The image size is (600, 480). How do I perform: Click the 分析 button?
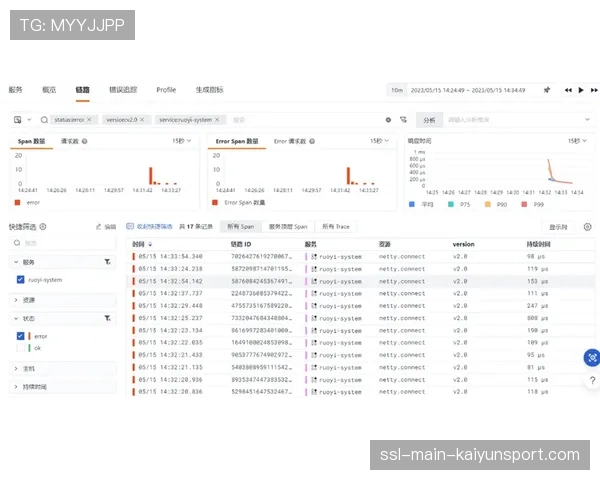[x=427, y=119]
